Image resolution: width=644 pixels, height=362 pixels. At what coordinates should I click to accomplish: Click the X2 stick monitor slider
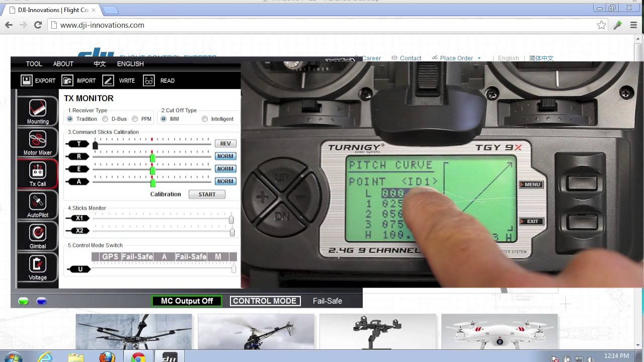[232, 232]
